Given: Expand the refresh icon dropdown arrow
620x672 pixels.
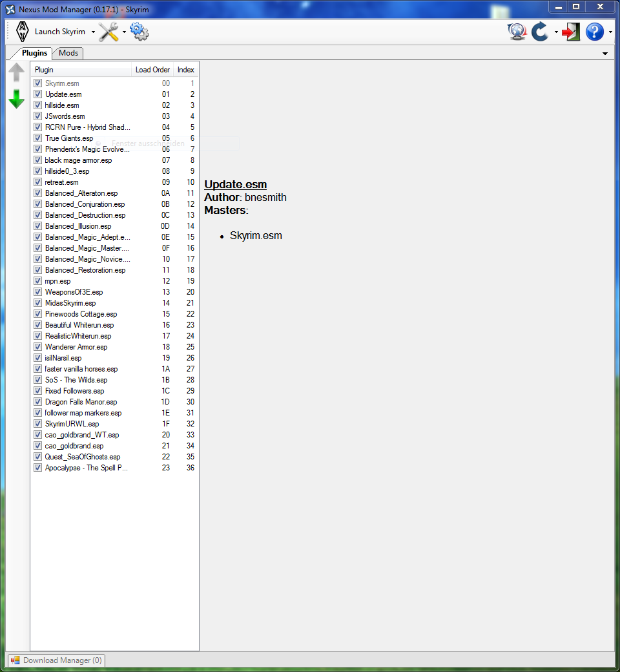Looking at the screenshot, I should pyautogui.click(x=556, y=32).
